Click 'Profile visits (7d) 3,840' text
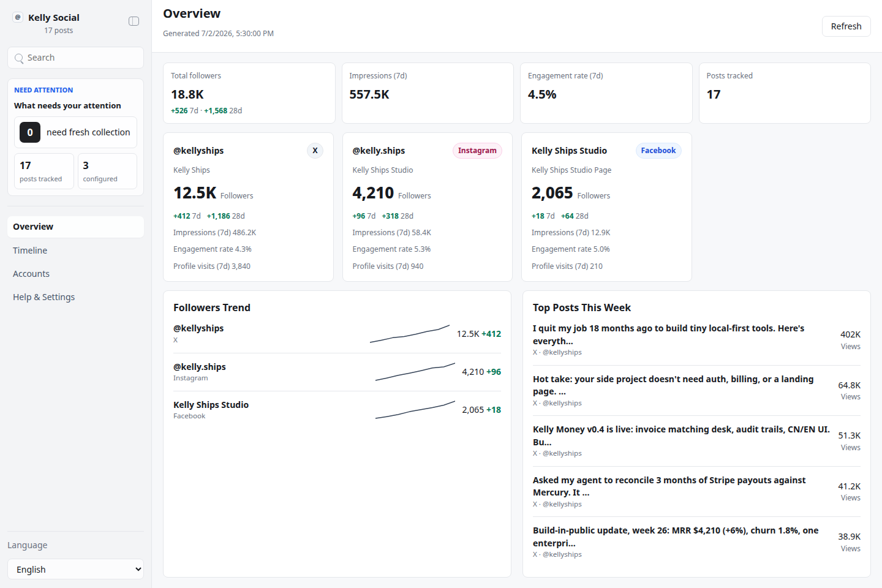 212,266
